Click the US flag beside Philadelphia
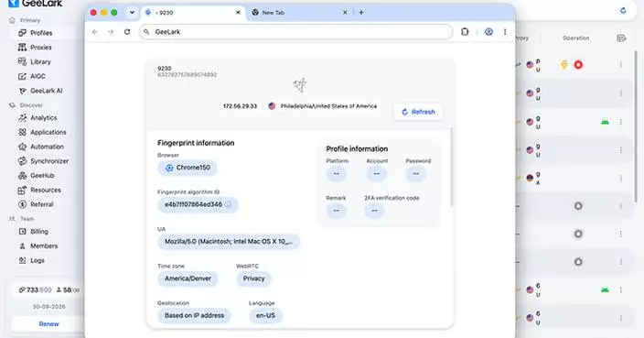This screenshot has width=644, height=338. 272,106
